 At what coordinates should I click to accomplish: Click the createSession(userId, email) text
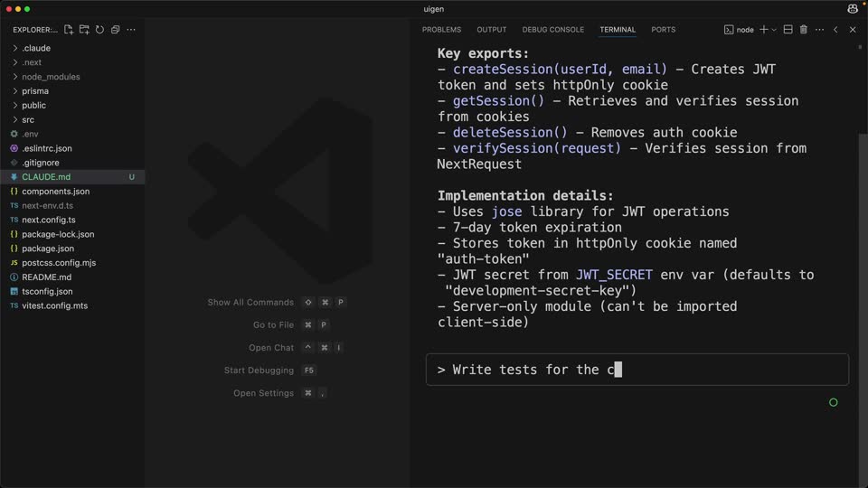coord(561,70)
